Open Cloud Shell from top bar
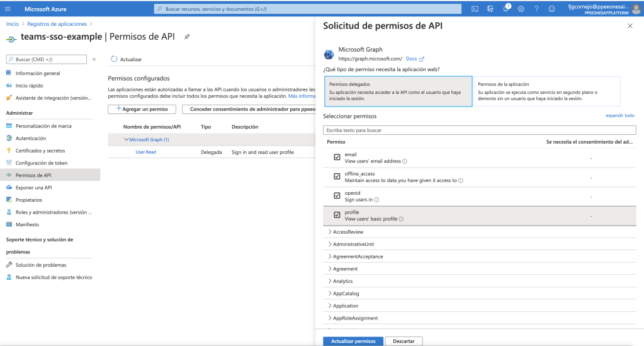This screenshot has width=644, height=346. tap(475, 9)
